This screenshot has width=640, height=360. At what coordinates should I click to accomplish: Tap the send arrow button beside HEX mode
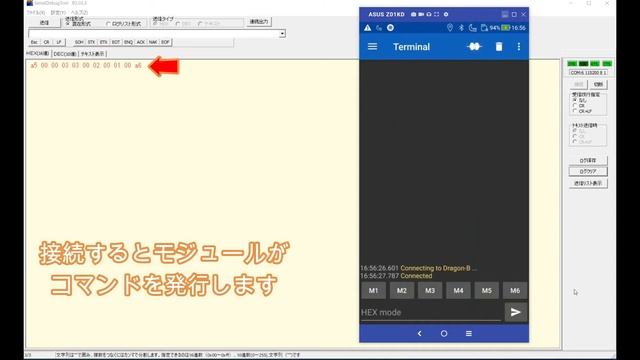(x=516, y=312)
